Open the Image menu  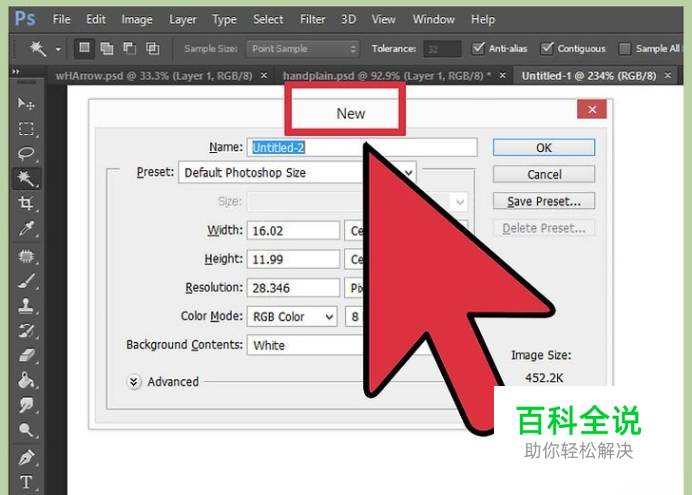pyautogui.click(x=137, y=19)
